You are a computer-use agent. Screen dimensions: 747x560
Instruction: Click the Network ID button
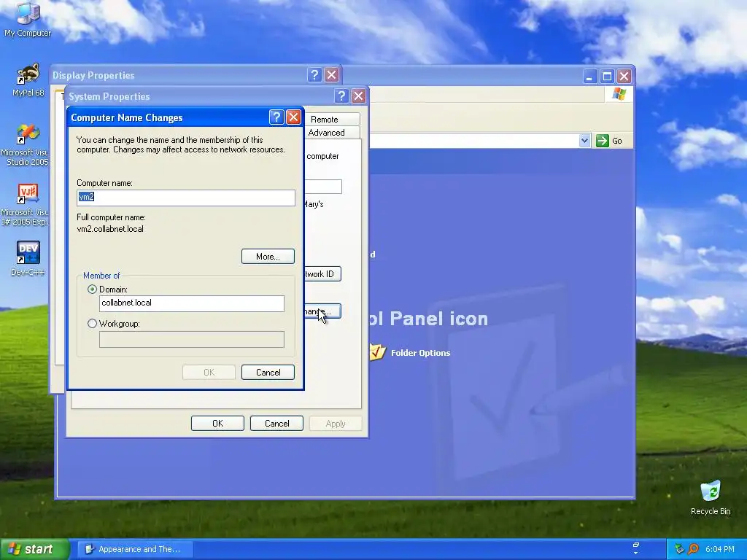point(322,274)
